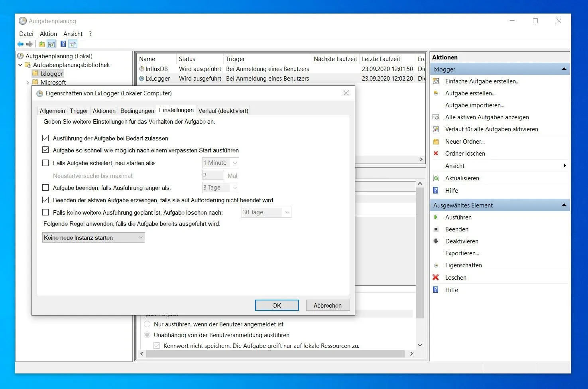Enable 'Falls Aufgabe scheitert, neu starten' checkbox

(45, 163)
